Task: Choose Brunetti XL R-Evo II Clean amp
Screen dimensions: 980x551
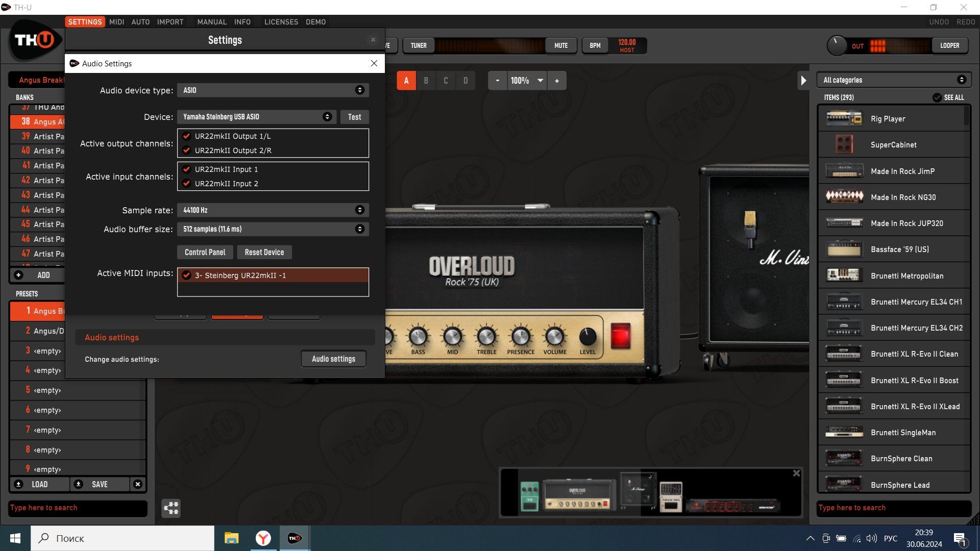Action: coord(894,354)
